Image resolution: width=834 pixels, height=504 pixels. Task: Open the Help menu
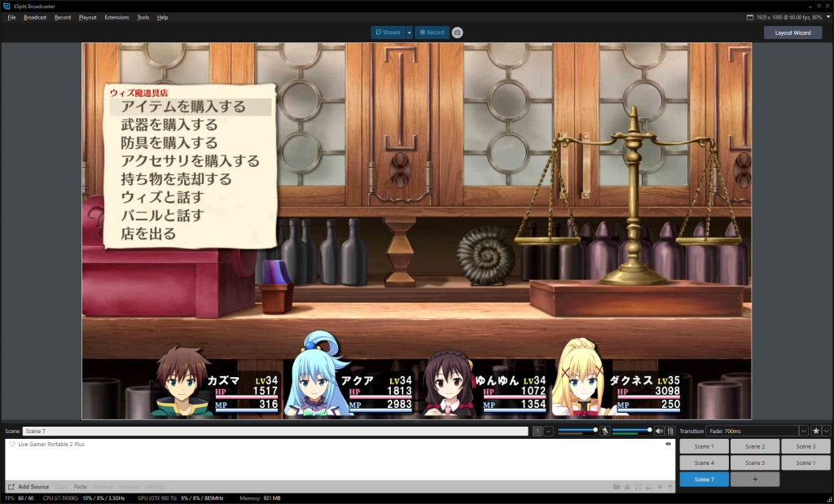click(x=163, y=18)
